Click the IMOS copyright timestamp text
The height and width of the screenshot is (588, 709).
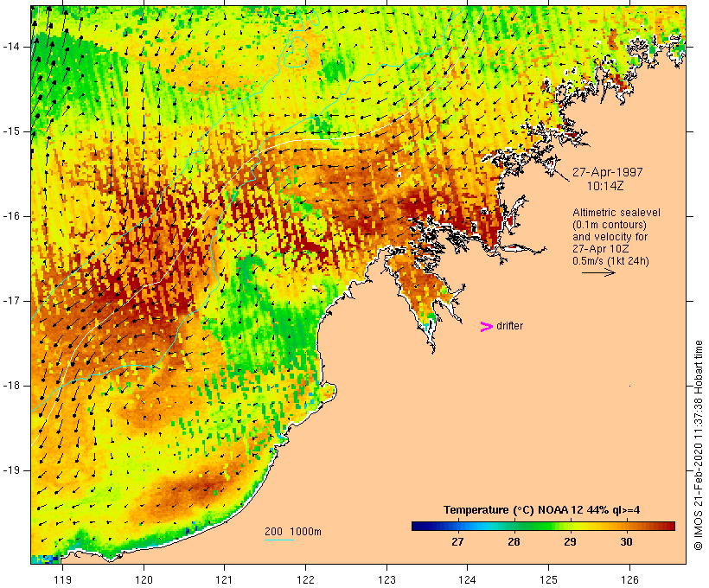pyautogui.click(x=699, y=445)
